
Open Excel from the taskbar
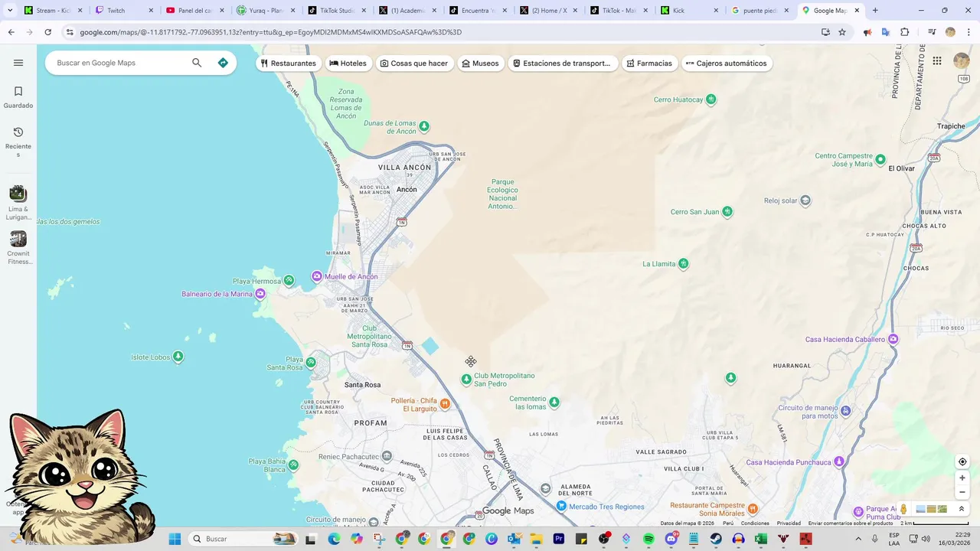point(760,539)
